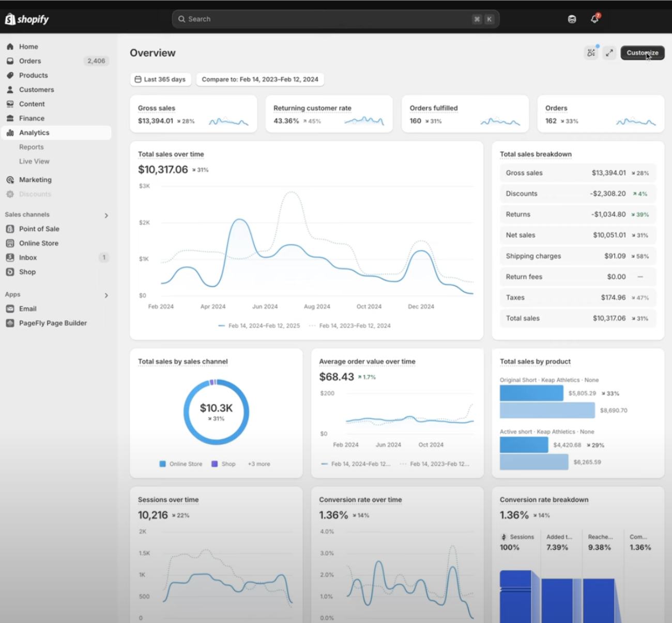Click the Marketing sidebar icon
The height and width of the screenshot is (623, 672).
tap(10, 179)
